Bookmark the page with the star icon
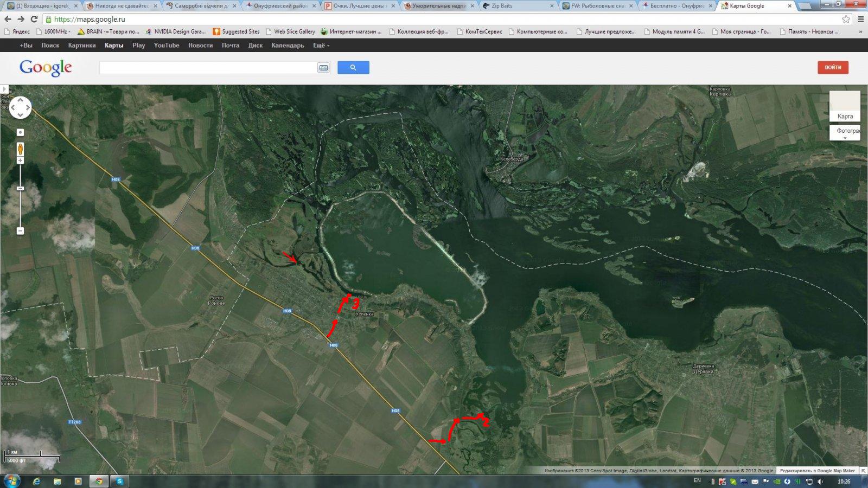The height and width of the screenshot is (488, 868). 846,19
